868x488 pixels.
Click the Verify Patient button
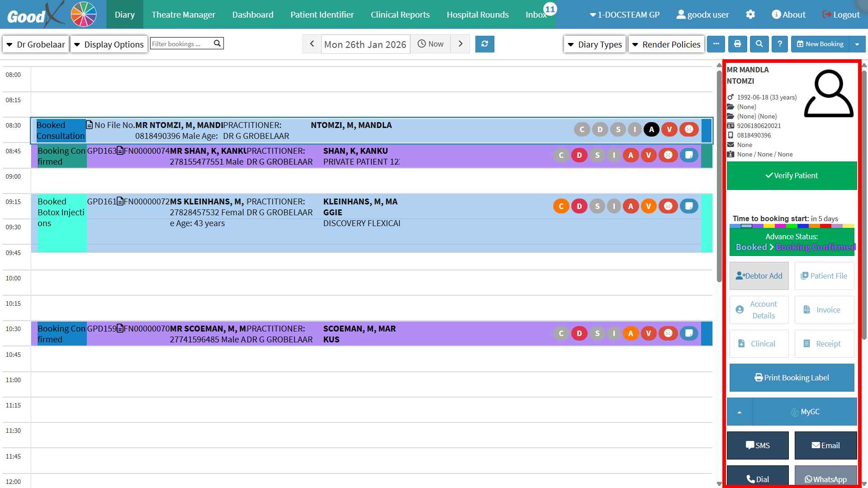[x=791, y=175]
